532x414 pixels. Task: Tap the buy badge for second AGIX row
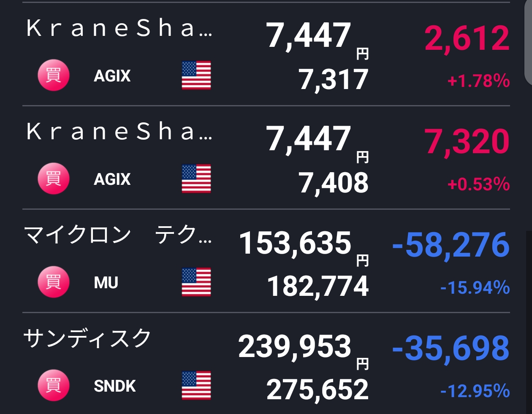[53, 179]
